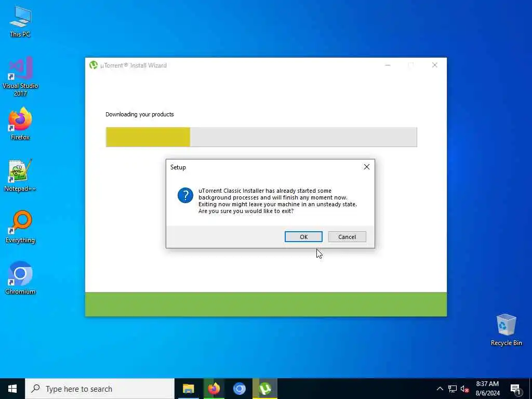Click the taskbar search box
Viewport: 532px width, 399px height.
point(100,389)
